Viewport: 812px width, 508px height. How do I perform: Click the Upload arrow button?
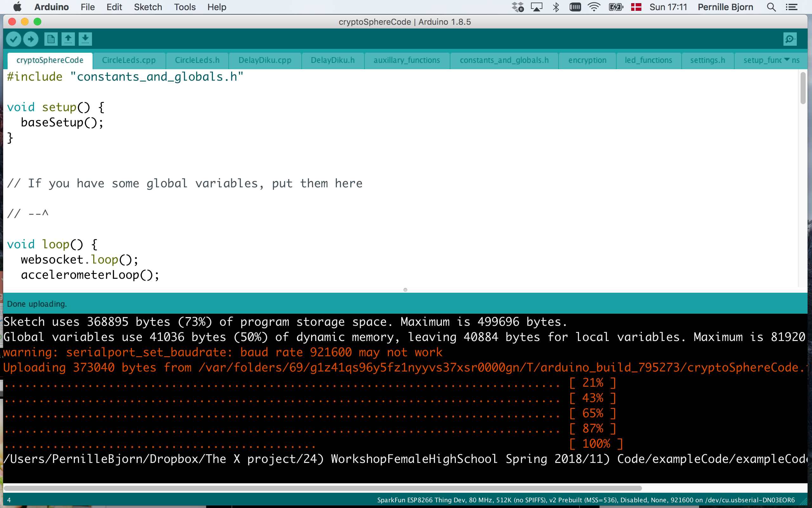[31, 39]
